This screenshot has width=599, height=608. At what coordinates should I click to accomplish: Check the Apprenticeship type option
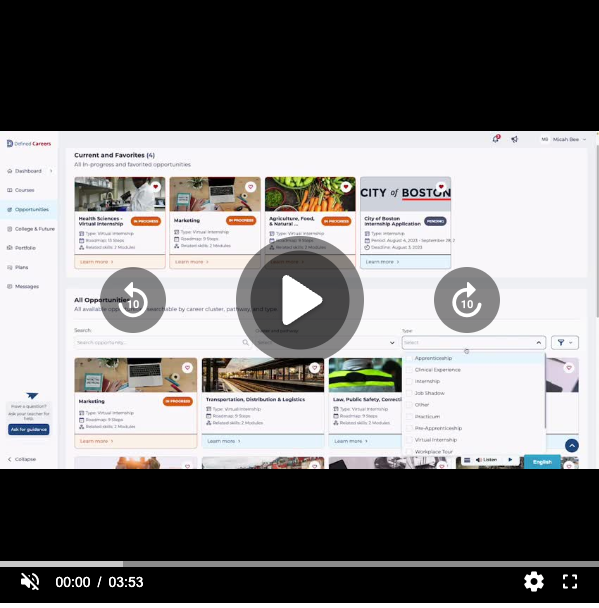click(409, 358)
